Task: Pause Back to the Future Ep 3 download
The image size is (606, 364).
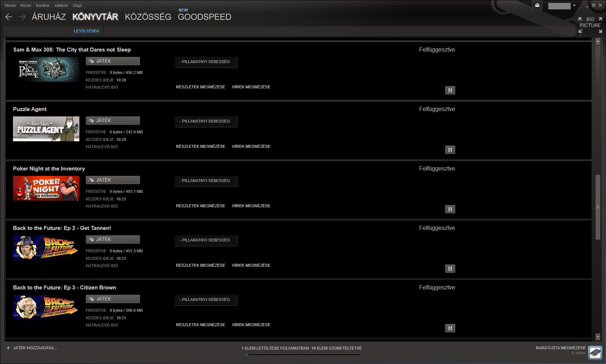Action: coord(450,328)
